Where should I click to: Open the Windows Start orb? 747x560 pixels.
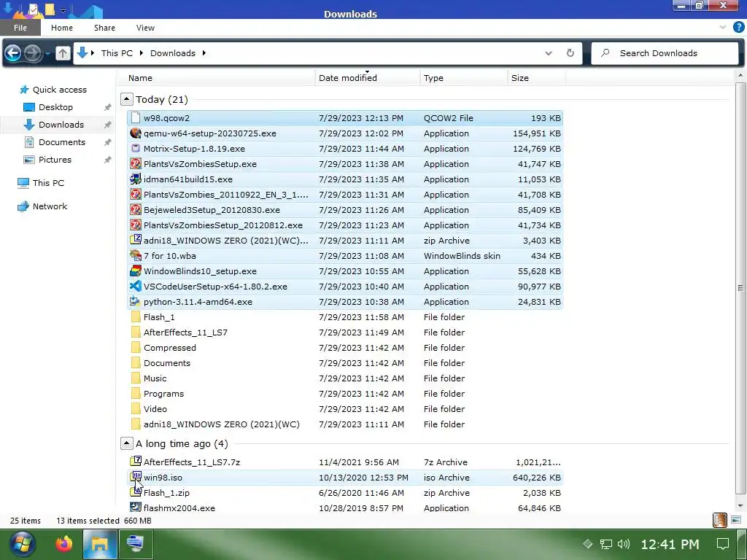pyautogui.click(x=21, y=544)
